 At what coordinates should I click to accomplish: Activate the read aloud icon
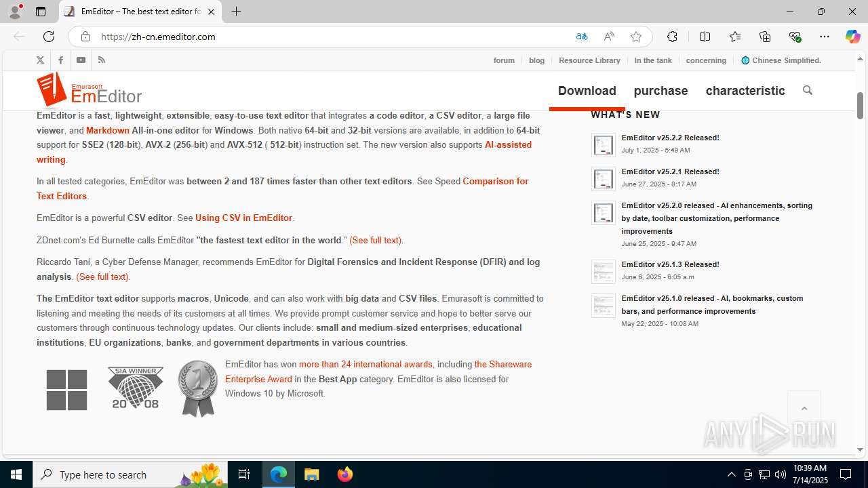coord(609,37)
